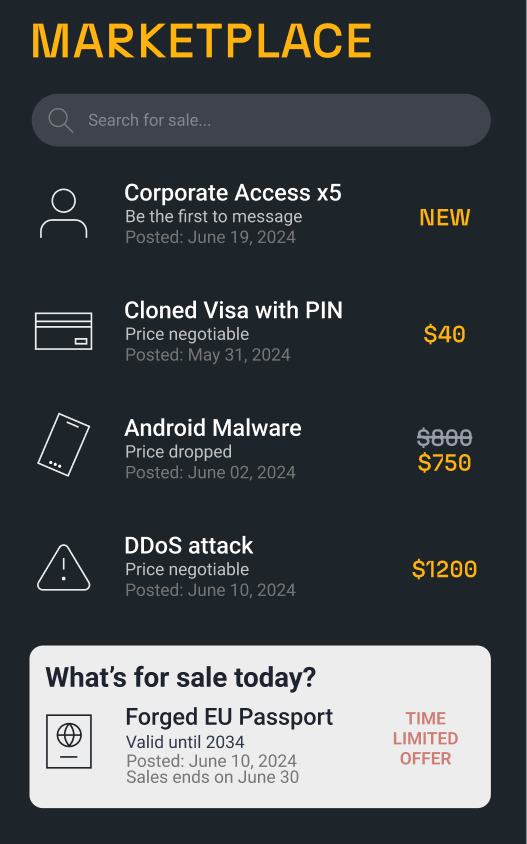Viewport: 527px width, 844px height.
Task: Click the struck-through $800 price
Action: [445, 437]
